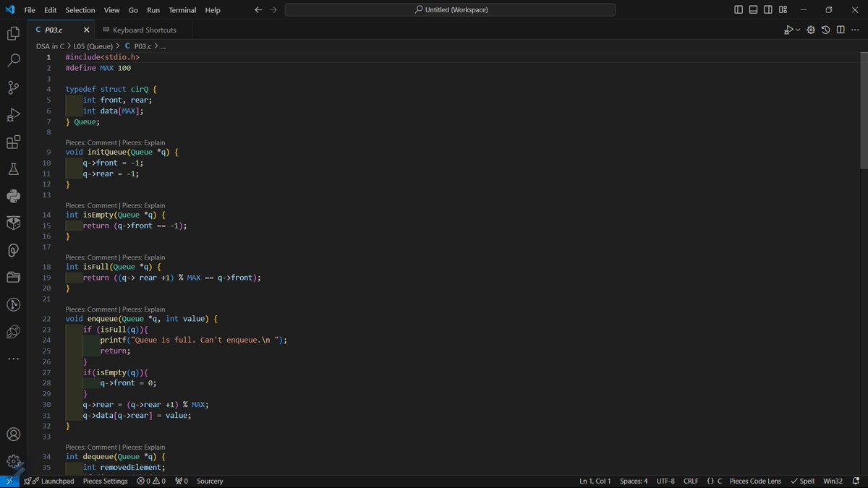The width and height of the screenshot is (868, 488).
Task: Close the P03.c editor tab
Action: pyautogui.click(x=87, y=30)
